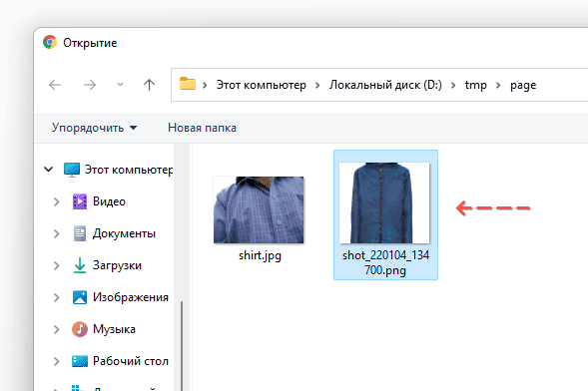
Task: Open 'Видео' in the sidebar
Action: [x=109, y=201]
